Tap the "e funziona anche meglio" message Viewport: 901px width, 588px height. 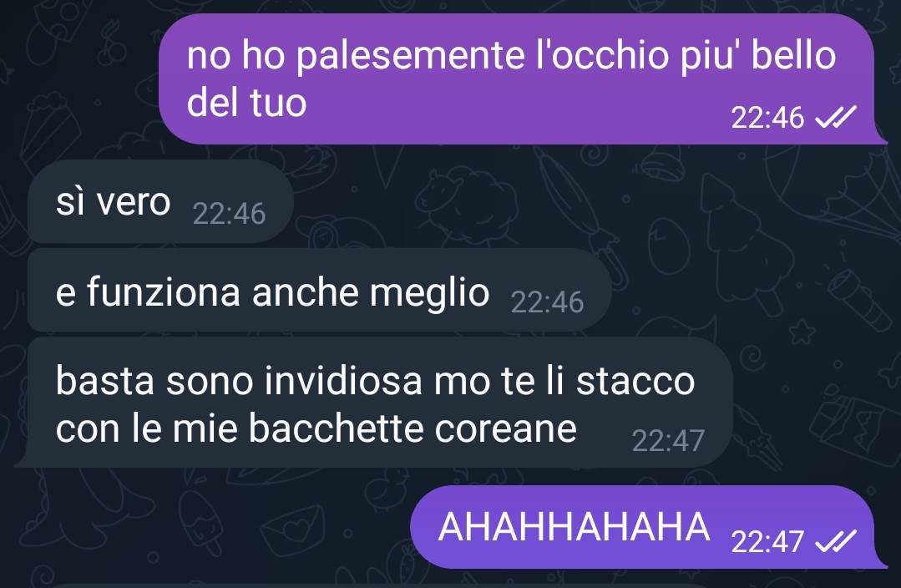[319, 291]
